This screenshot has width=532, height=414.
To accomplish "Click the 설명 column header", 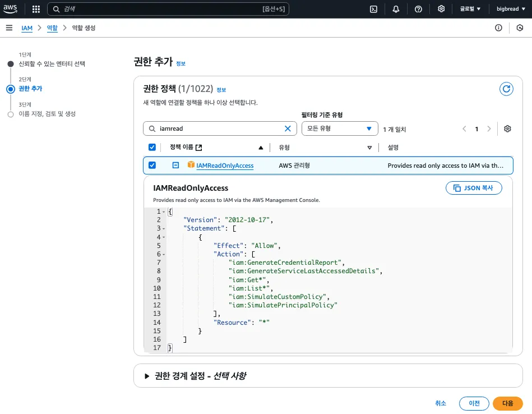I will click(393, 148).
